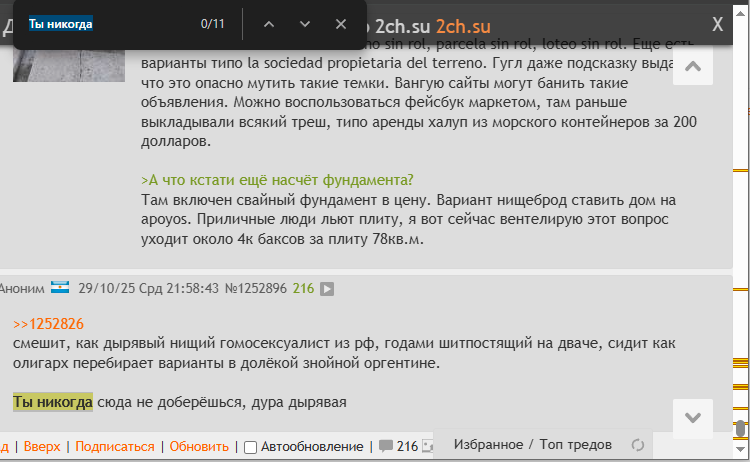Click the scrollbar down arrow
Screen dimensions: 750x462
pos(740,450)
